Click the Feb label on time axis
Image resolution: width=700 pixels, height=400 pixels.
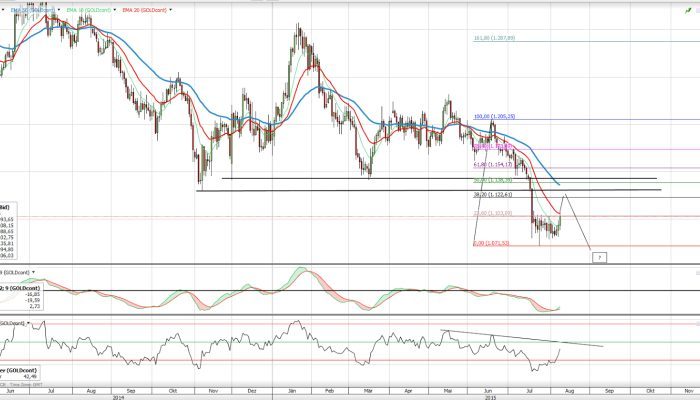click(329, 391)
